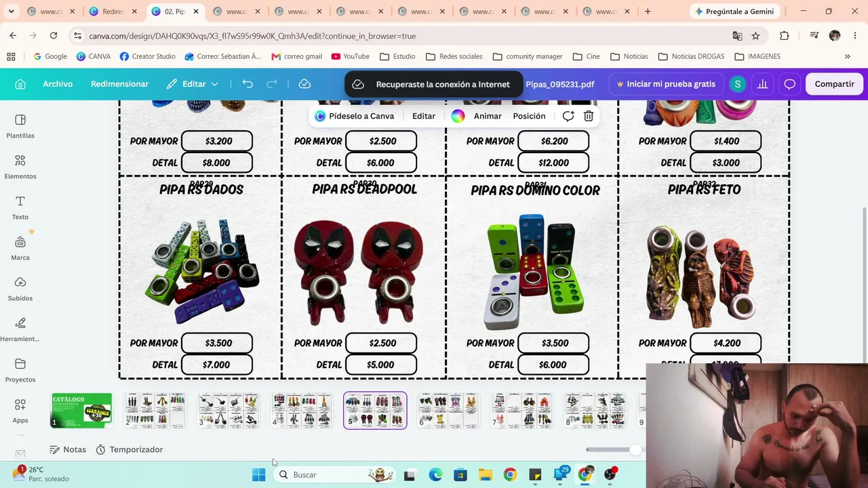Expand the Chrome tab search dropdown
The image size is (868, 488).
(x=11, y=12)
